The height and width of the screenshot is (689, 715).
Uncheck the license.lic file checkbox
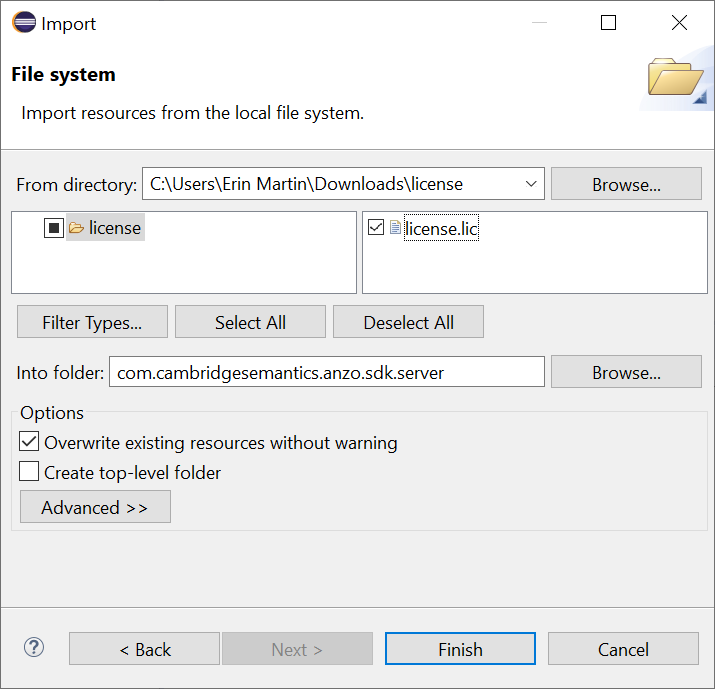pyautogui.click(x=376, y=227)
